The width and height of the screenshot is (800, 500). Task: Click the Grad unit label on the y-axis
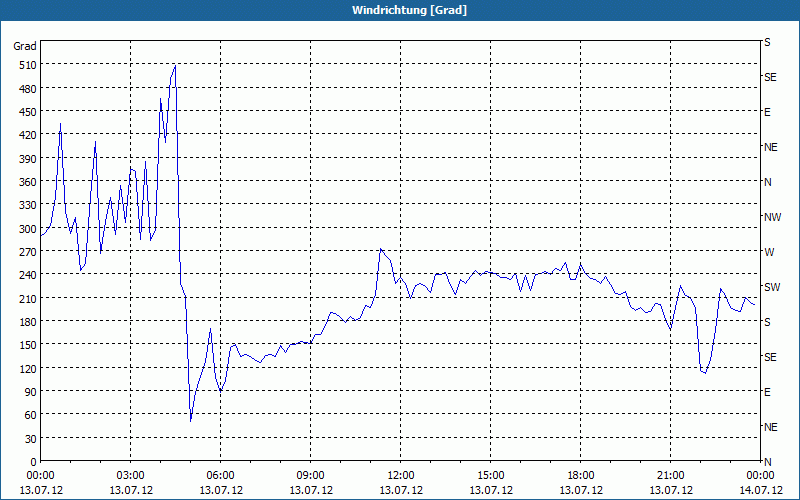[25, 46]
